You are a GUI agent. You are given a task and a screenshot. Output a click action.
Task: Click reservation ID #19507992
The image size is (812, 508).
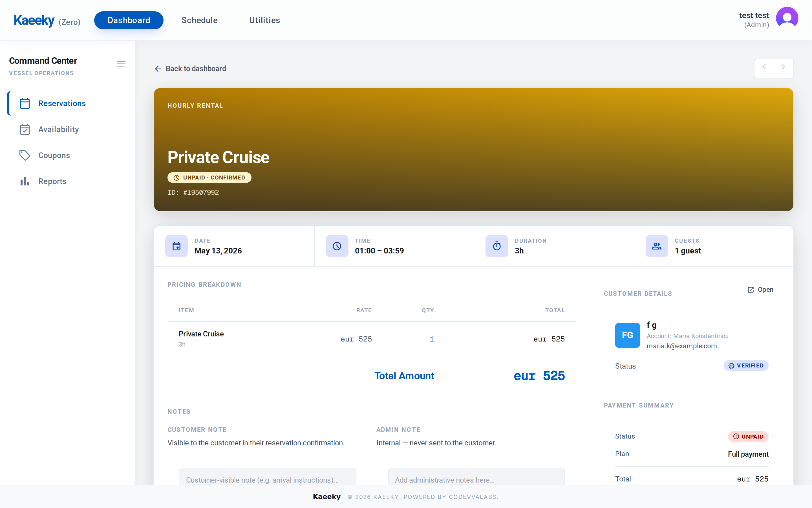tap(193, 192)
